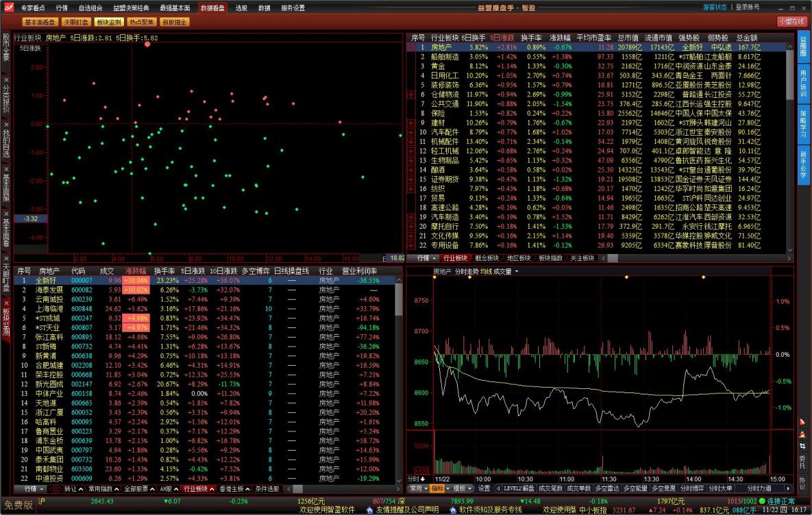Open the 服务设置 menu
Screen dimensions: 812x515
pyautogui.click(x=293, y=8)
